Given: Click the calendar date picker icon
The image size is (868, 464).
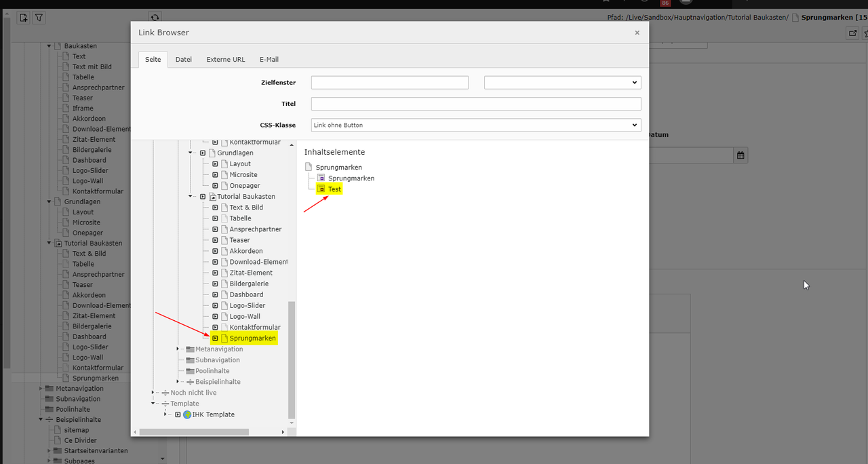Looking at the screenshot, I should coord(741,155).
